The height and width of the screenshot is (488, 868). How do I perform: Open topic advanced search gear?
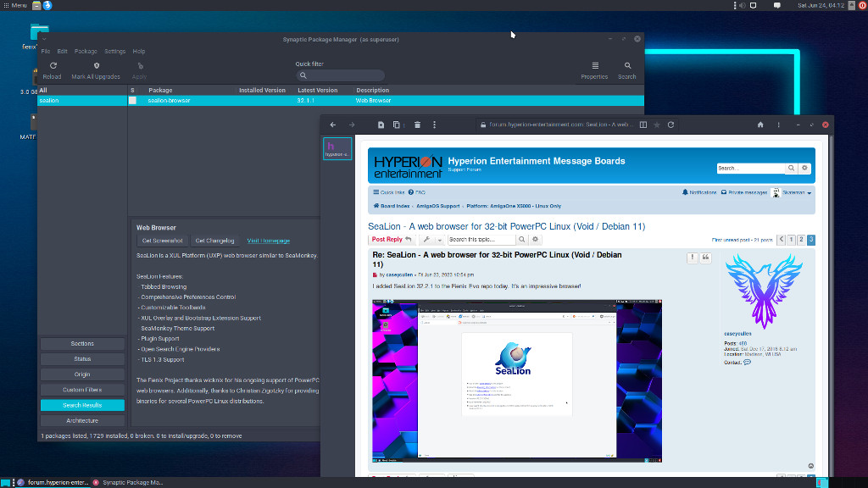point(536,240)
